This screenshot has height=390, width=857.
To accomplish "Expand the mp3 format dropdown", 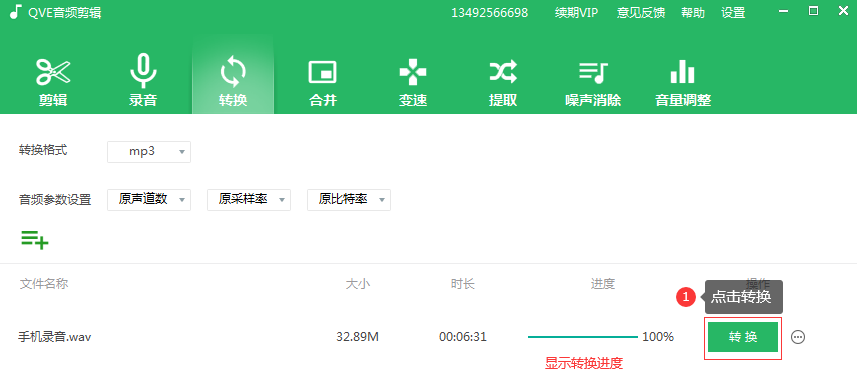I will click(x=149, y=152).
